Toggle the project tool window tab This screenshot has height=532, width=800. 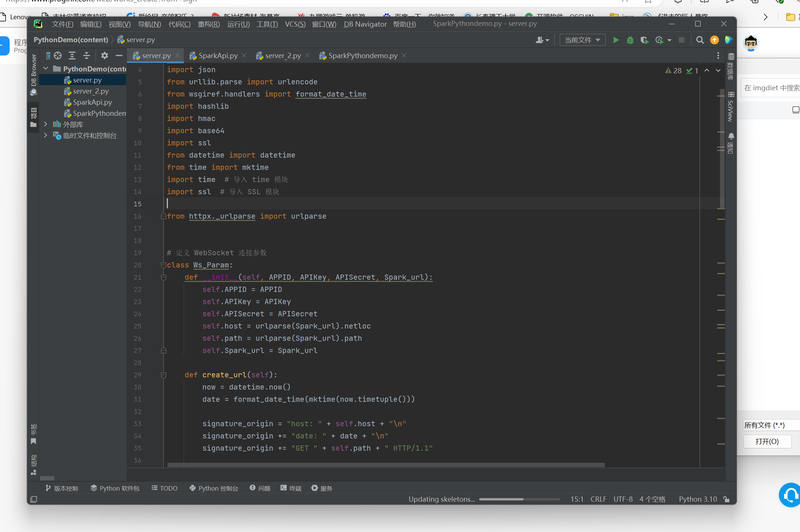tap(34, 118)
